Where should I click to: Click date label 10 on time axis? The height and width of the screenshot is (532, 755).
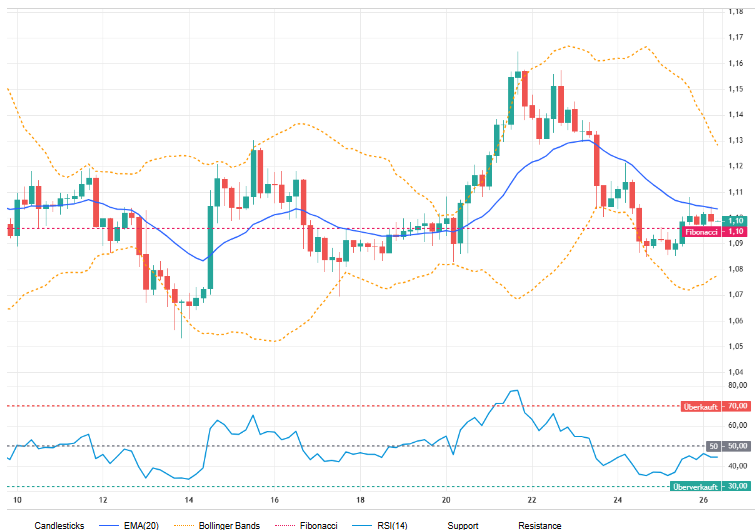tap(17, 500)
